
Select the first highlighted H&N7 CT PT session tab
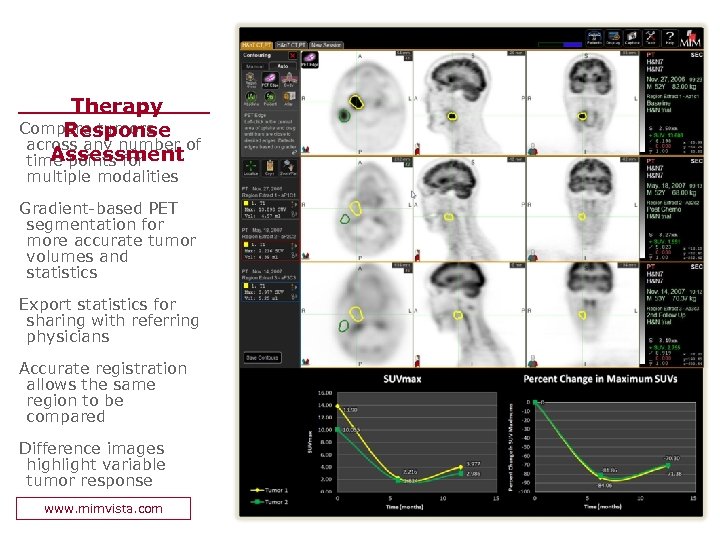[257, 45]
